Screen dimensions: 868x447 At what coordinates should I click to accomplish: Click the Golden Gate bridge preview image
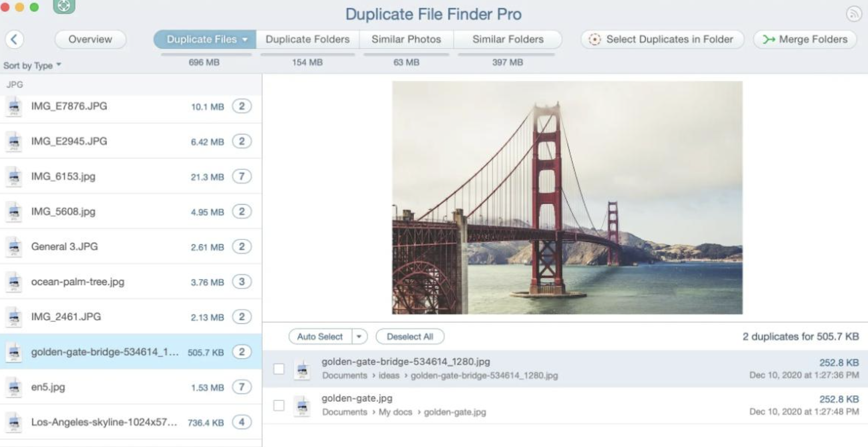(x=567, y=198)
